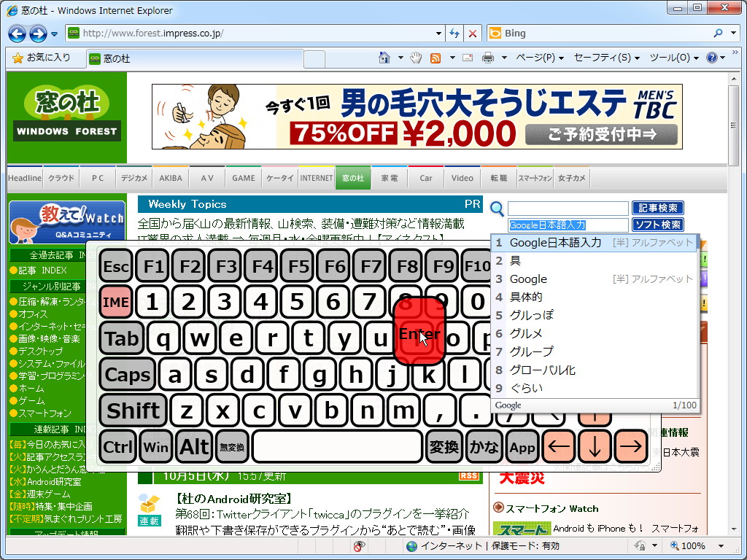Click the Refresh icon beside the address bar
Screen dimensions: 747x560
point(454,34)
